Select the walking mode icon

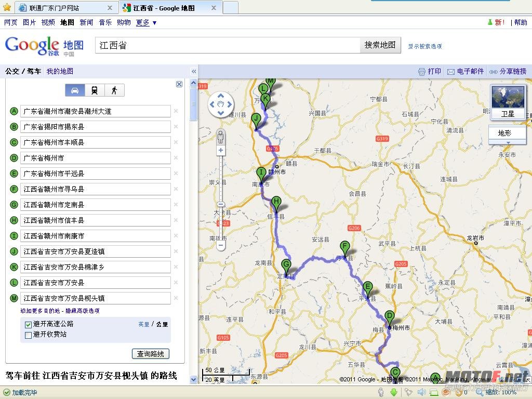point(114,90)
